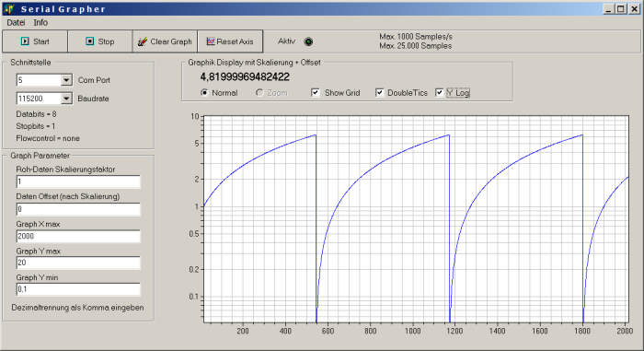Open the Datei menu
The height and width of the screenshot is (351, 644).
[16, 23]
